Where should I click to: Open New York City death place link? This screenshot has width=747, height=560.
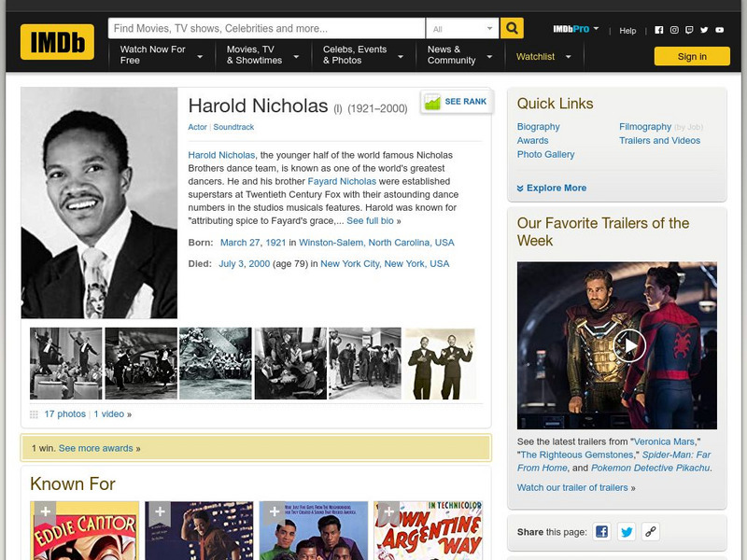coord(385,264)
